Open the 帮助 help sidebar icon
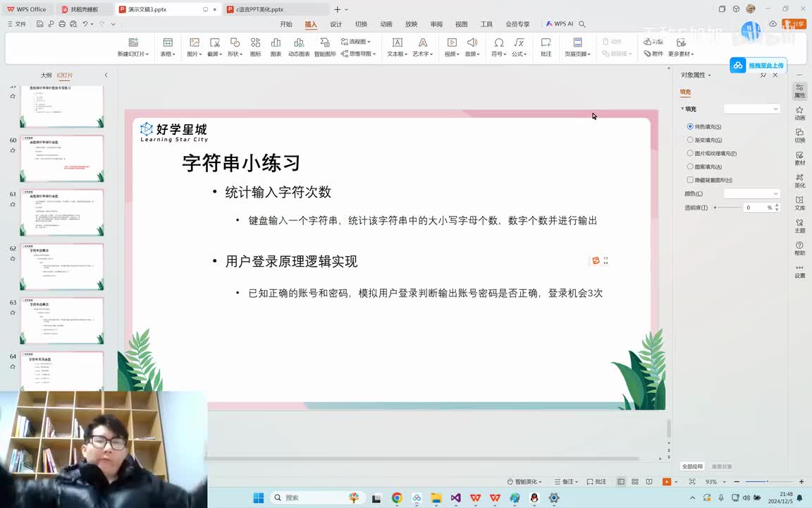Screen dimensions: 812x508 (799, 248)
